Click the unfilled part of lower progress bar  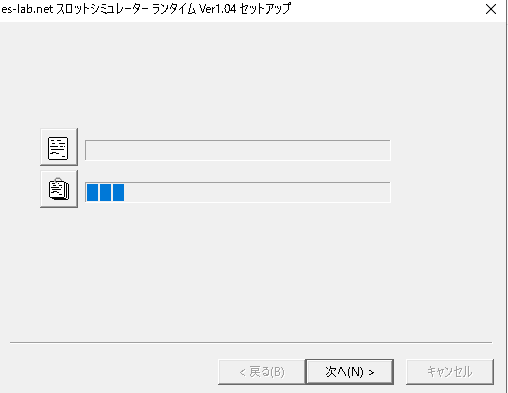(257, 192)
